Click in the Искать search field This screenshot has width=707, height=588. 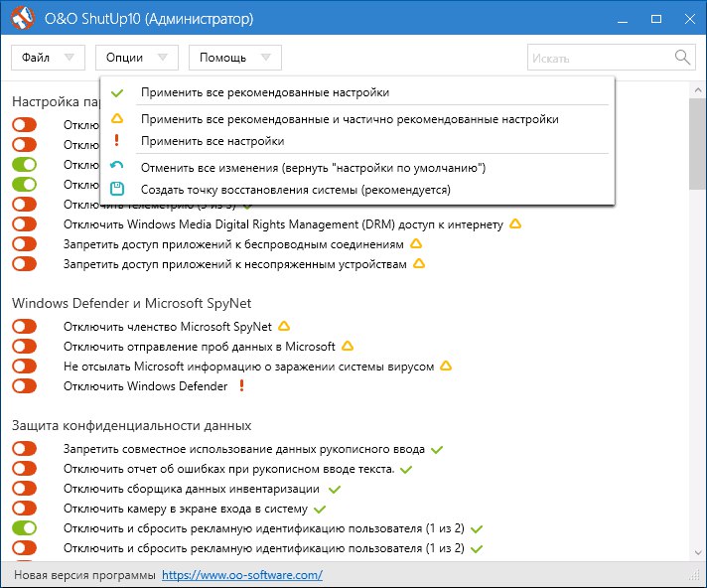[x=599, y=58]
